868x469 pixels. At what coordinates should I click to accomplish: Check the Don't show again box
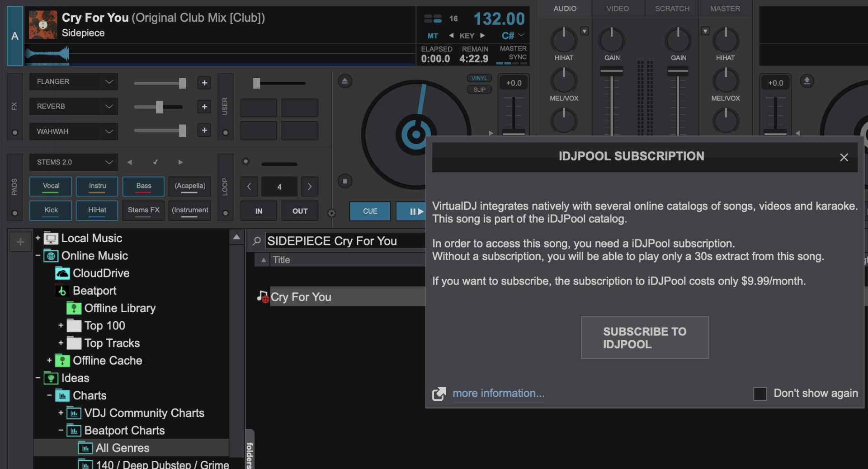pyautogui.click(x=760, y=394)
